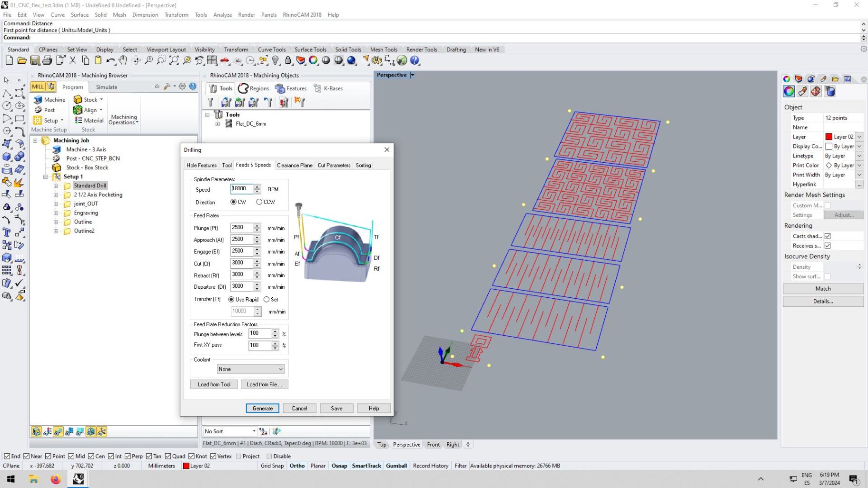Open the Curve menu

58,15
